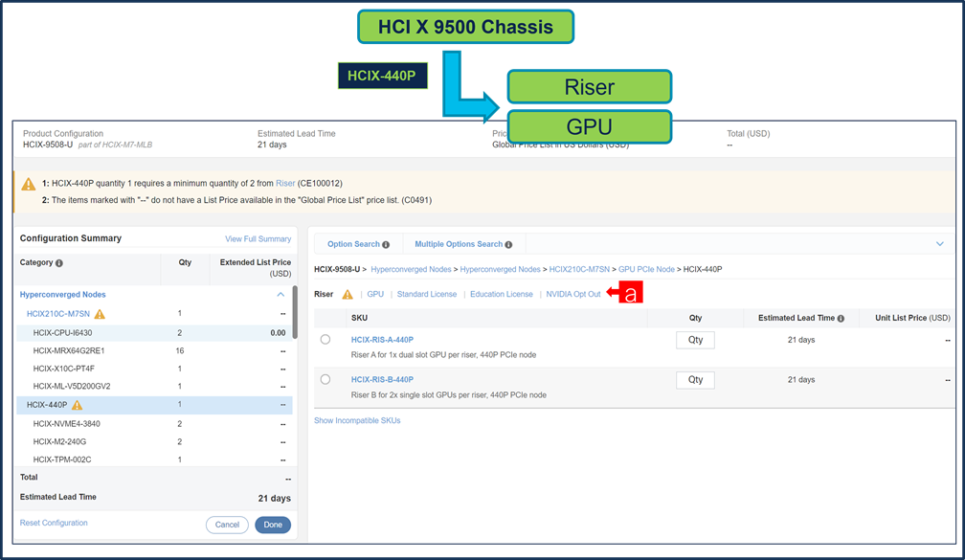Switch to the GPU category tab

tap(375, 294)
